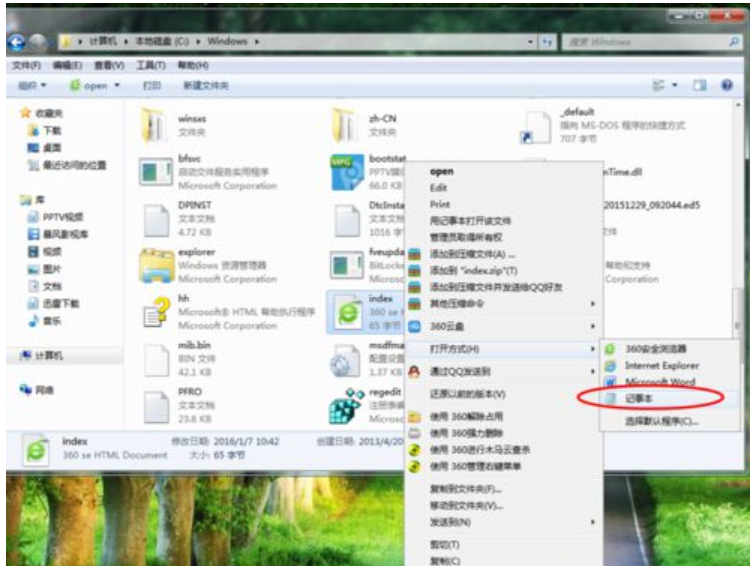
Task: Click the 360安全浏览器 browser icon in submenu
Action: click(611, 350)
